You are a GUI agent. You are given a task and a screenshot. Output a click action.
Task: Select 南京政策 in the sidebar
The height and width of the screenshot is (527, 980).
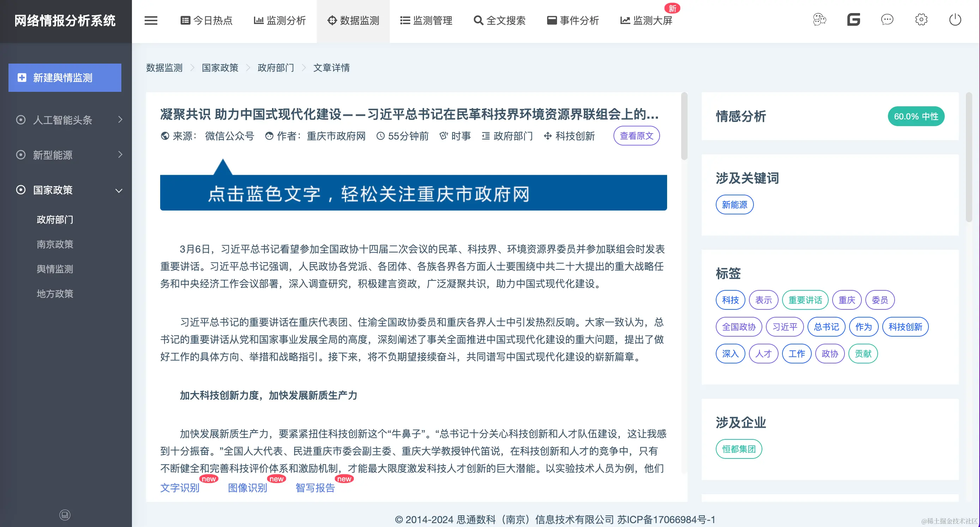click(x=55, y=244)
